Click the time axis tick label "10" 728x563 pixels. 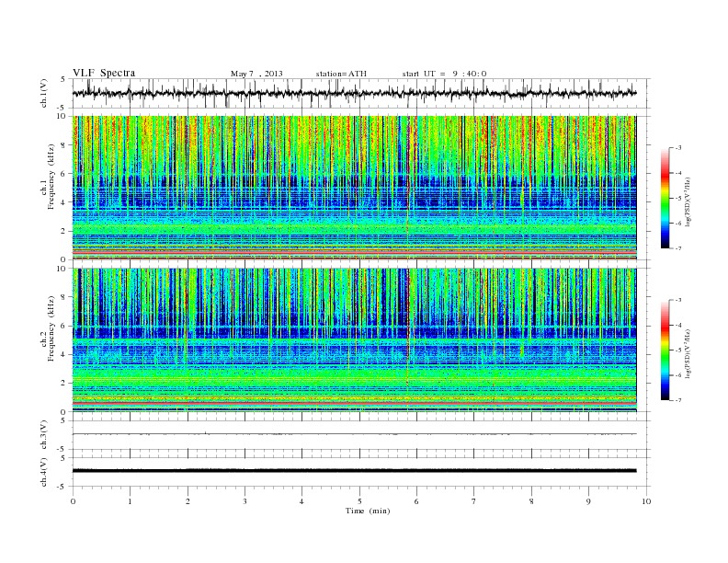646,501
